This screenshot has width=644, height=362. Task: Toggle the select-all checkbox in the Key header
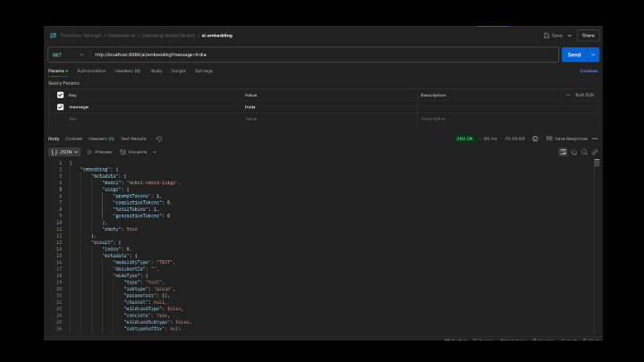60,95
